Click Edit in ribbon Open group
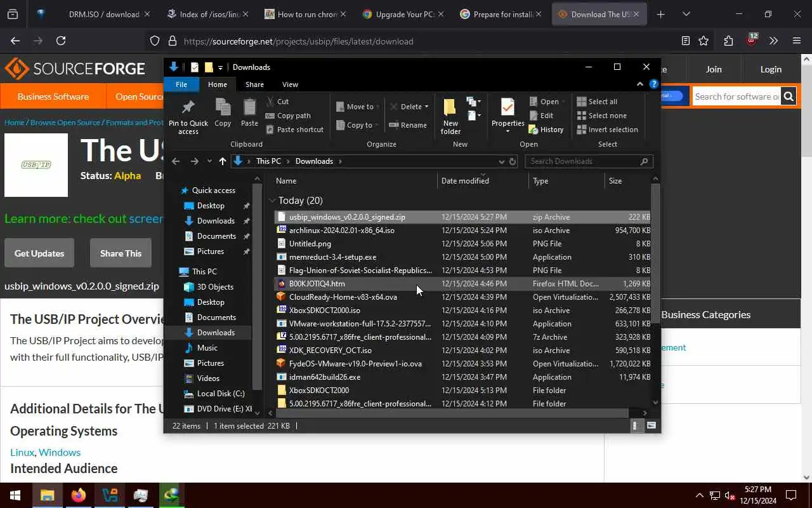 pyautogui.click(x=542, y=116)
